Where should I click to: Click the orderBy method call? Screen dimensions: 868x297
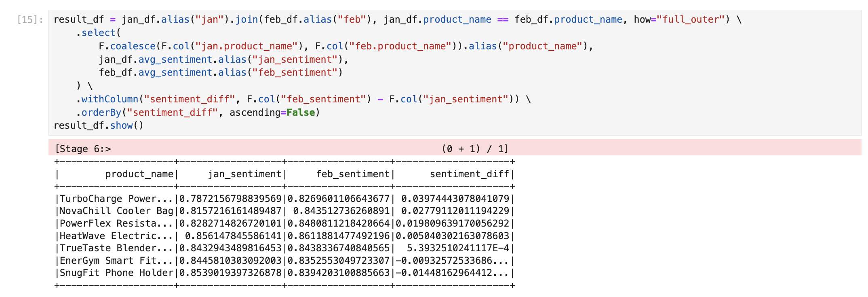click(x=101, y=112)
